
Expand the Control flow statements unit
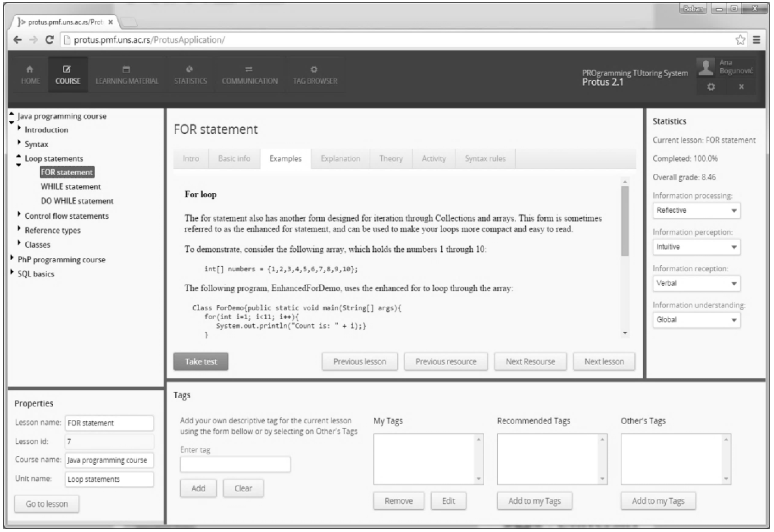tap(19, 214)
